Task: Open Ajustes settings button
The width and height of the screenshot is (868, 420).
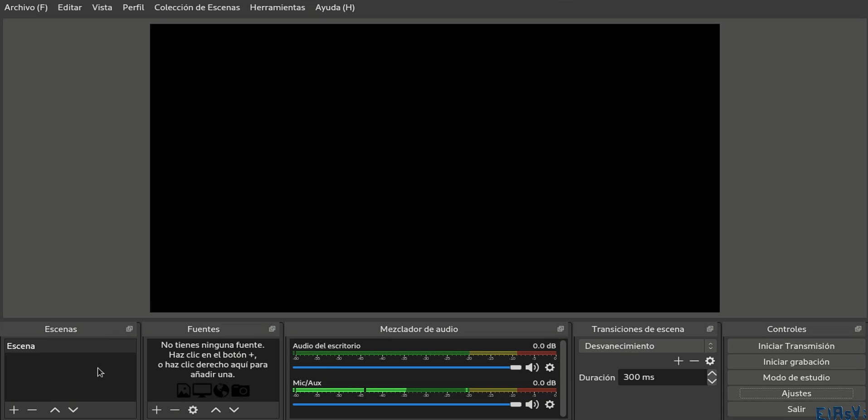Action: click(796, 394)
